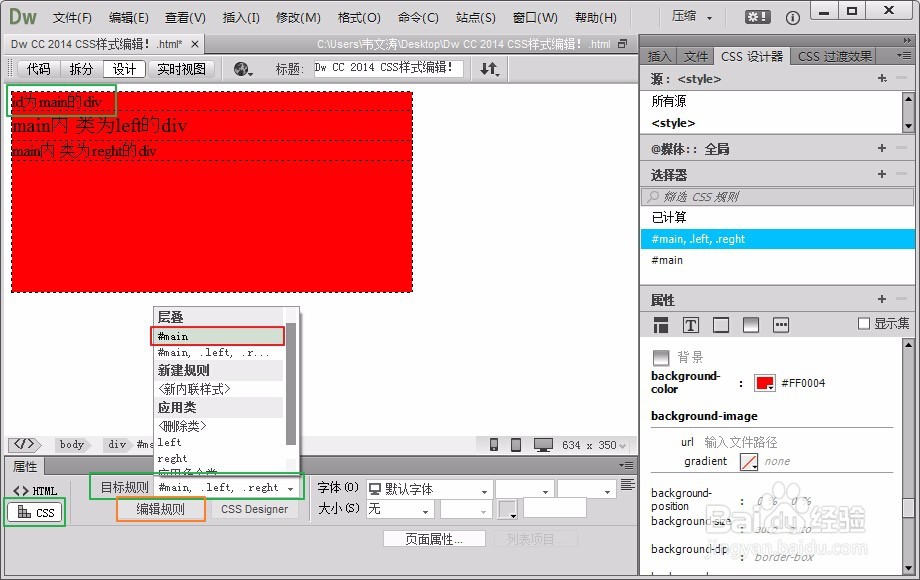Select the Text category icon in properties
Screen dimensions: 920x580
coord(691,325)
